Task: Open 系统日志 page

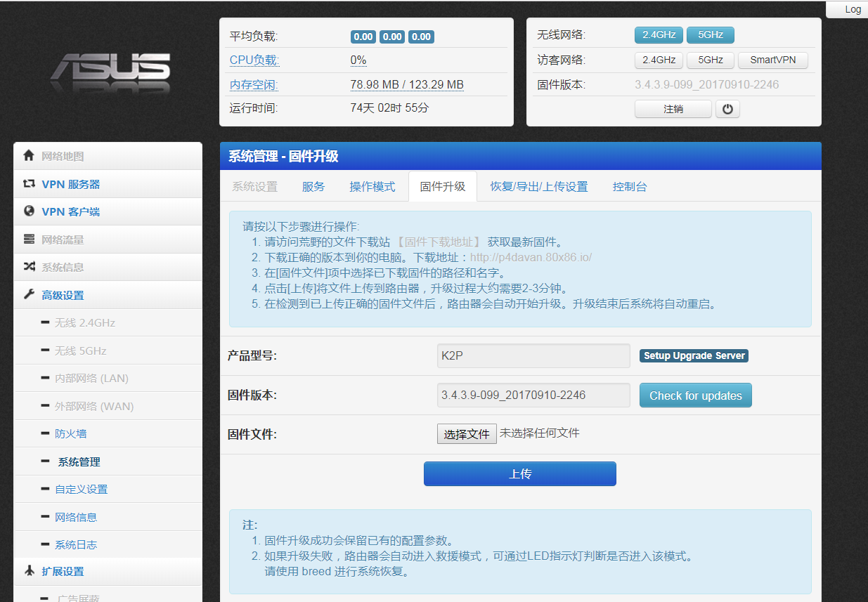Action: pos(108,544)
